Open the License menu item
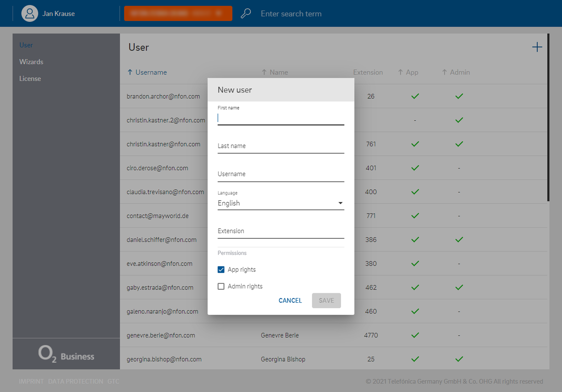The height and width of the screenshot is (392, 562). 30,79
